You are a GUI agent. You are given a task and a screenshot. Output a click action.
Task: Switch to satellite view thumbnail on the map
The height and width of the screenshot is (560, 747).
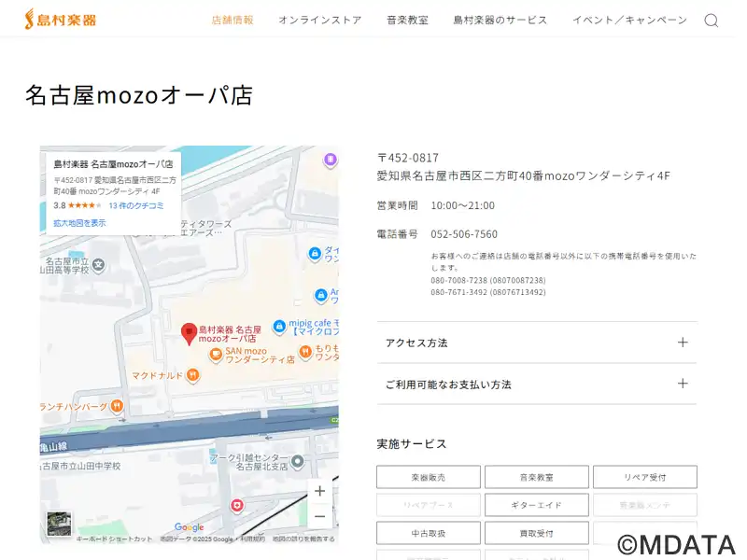click(x=59, y=524)
